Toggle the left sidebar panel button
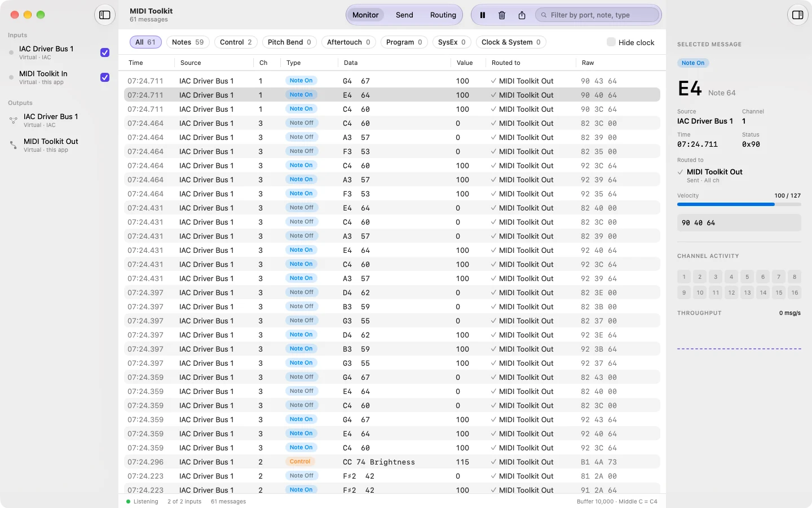 [x=105, y=15]
